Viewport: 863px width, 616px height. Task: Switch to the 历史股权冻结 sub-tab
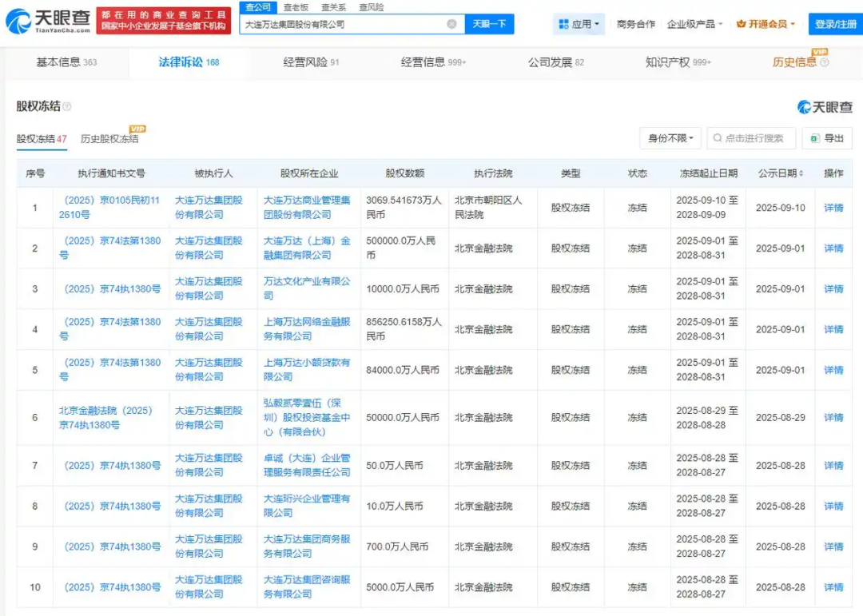(109, 139)
